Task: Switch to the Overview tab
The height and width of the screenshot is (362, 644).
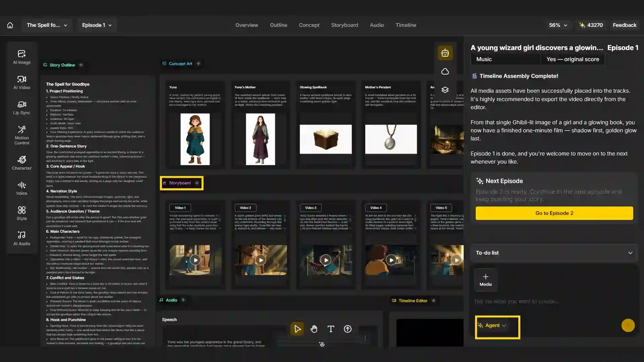Action: point(247,25)
